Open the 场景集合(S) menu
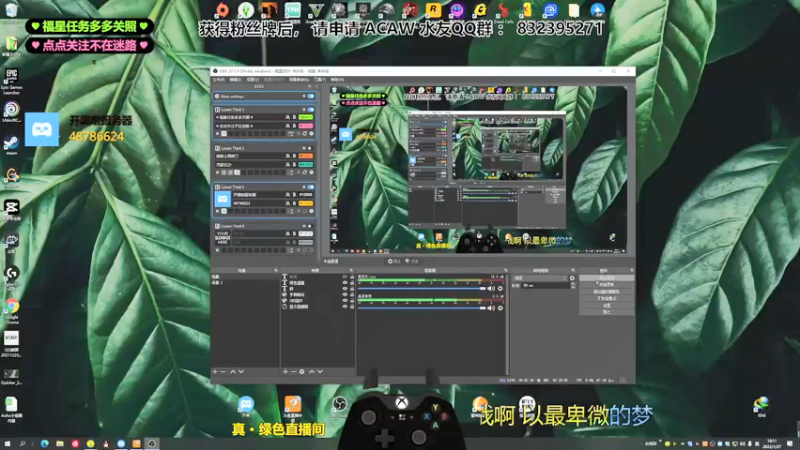This screenshot has width=800, height=450. point(298,80)
